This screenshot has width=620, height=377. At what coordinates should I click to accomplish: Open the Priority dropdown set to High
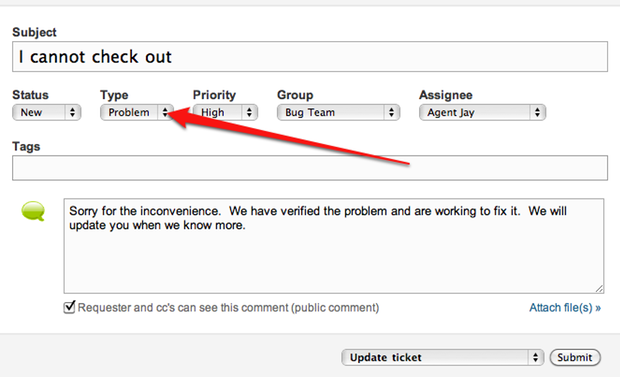pos(225,112)
